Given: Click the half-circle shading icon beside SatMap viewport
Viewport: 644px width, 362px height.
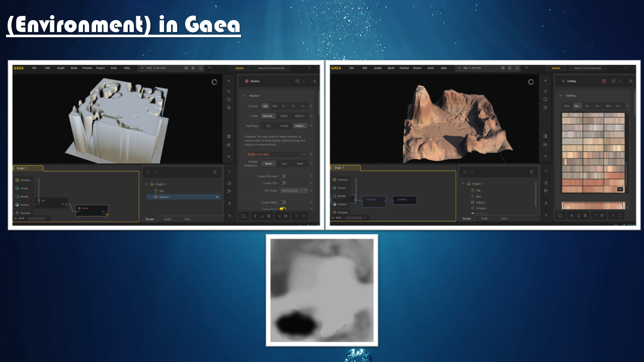Looking at the screenshot, I should coord(545,107).
